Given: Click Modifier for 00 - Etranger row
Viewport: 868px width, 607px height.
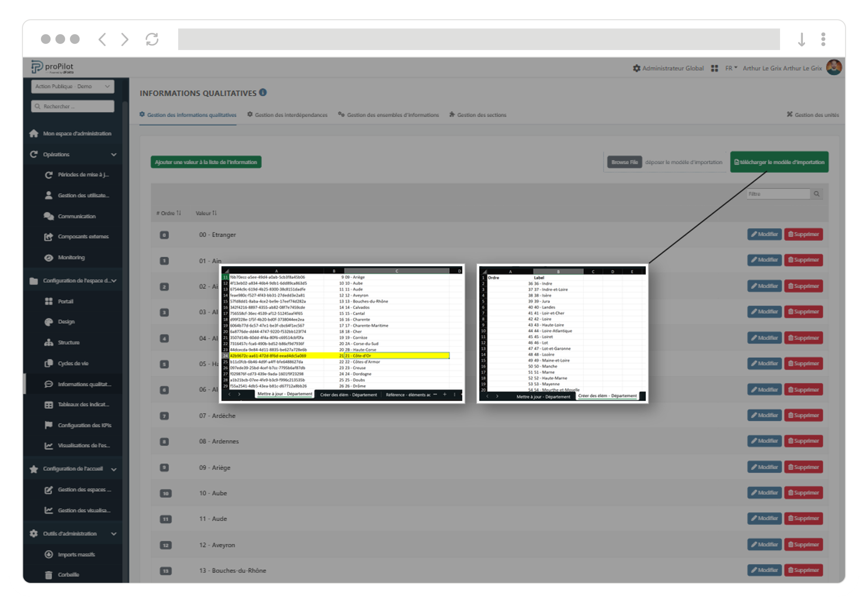Looking at the screenshot, I should click(764, 234).
